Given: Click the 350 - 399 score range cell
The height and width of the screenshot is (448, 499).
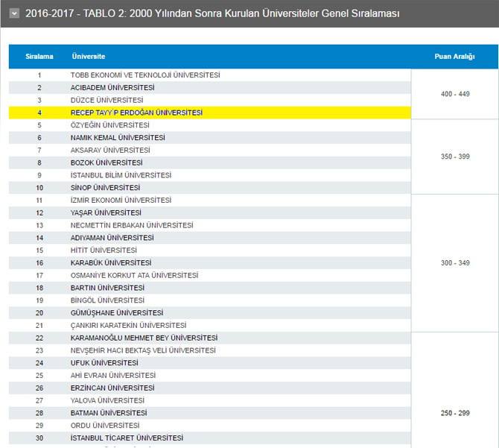Looking at the screenshot, I should [455, 157].
